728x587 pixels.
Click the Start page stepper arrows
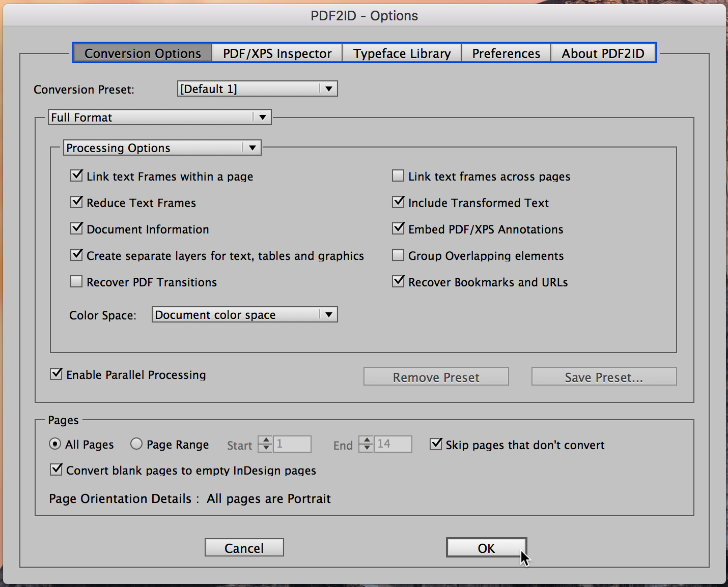click(x=265, y=444)
